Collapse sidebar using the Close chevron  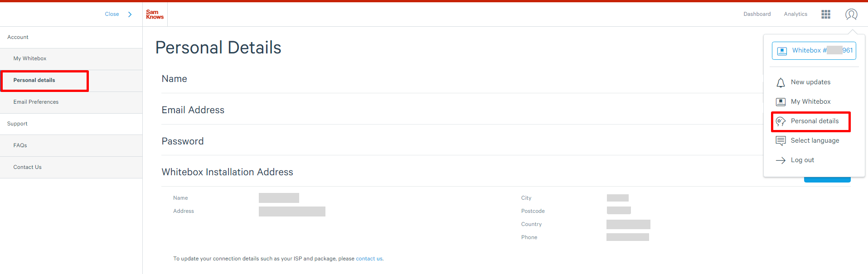130,14
